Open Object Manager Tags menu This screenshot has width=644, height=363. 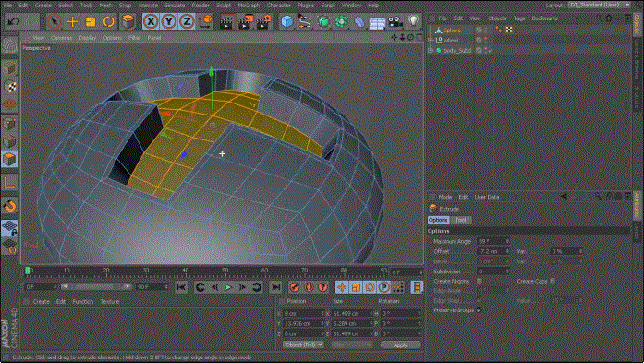click(x=519, y=18)
